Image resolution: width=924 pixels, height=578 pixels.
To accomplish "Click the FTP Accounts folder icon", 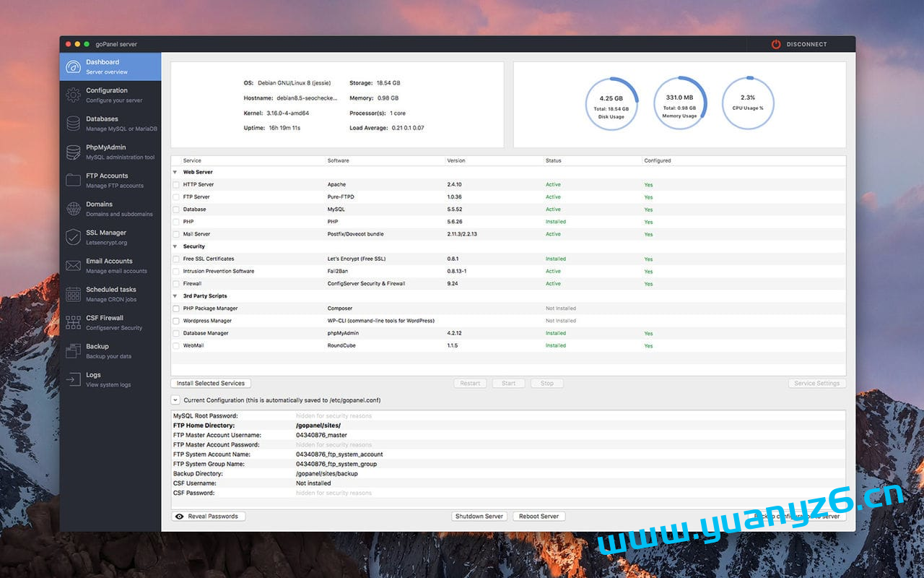I will coord(73,180).
